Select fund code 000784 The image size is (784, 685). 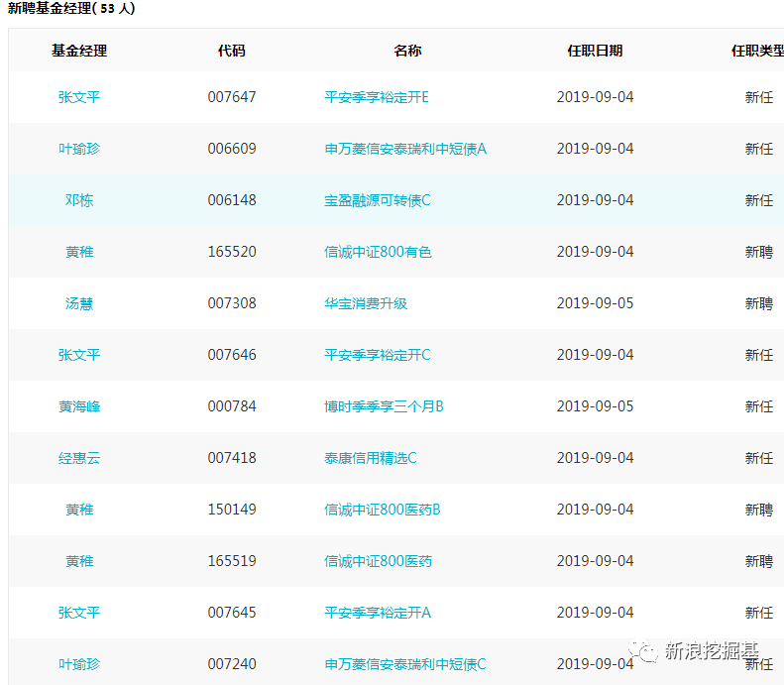pyautogui.click(x=232, y=406)
